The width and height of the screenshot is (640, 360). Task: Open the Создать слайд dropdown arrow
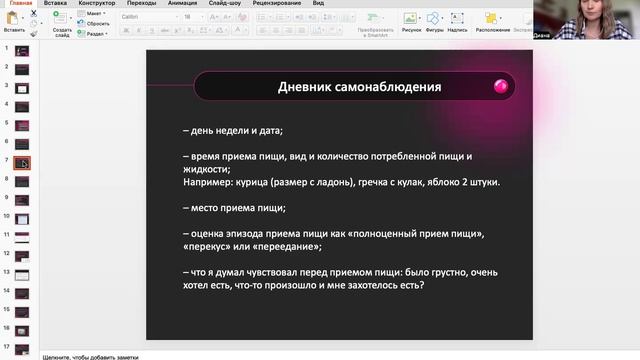[x=71, y=18]
